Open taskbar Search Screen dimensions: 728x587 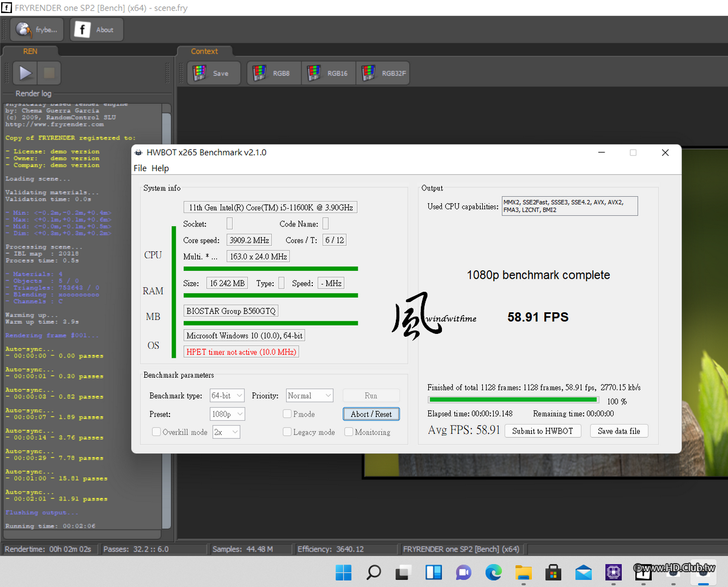click(x=374, y=572)
